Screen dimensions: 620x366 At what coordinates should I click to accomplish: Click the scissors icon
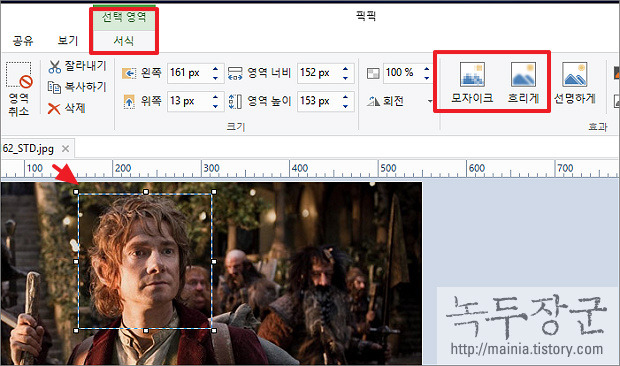(54, 66)
